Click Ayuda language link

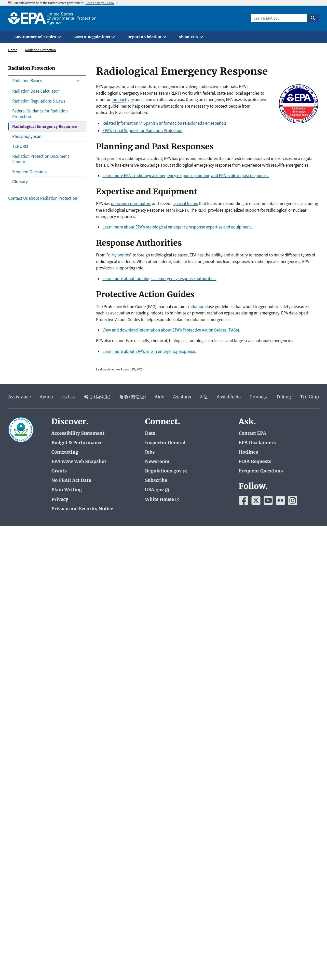coord(46,397)
